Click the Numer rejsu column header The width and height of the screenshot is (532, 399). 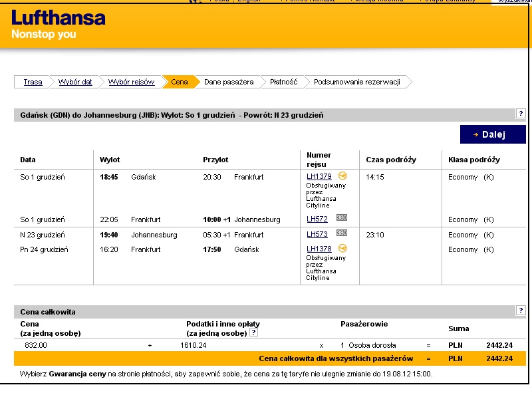319,160
